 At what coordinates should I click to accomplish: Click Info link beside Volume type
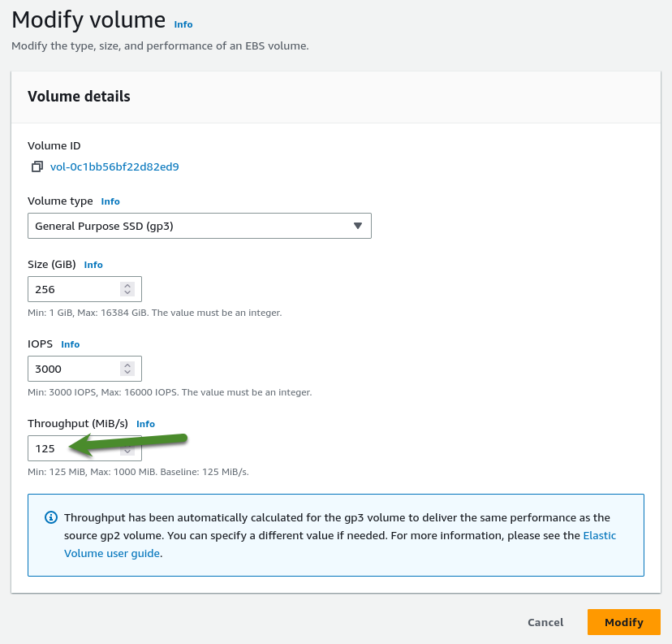[110, 201]
